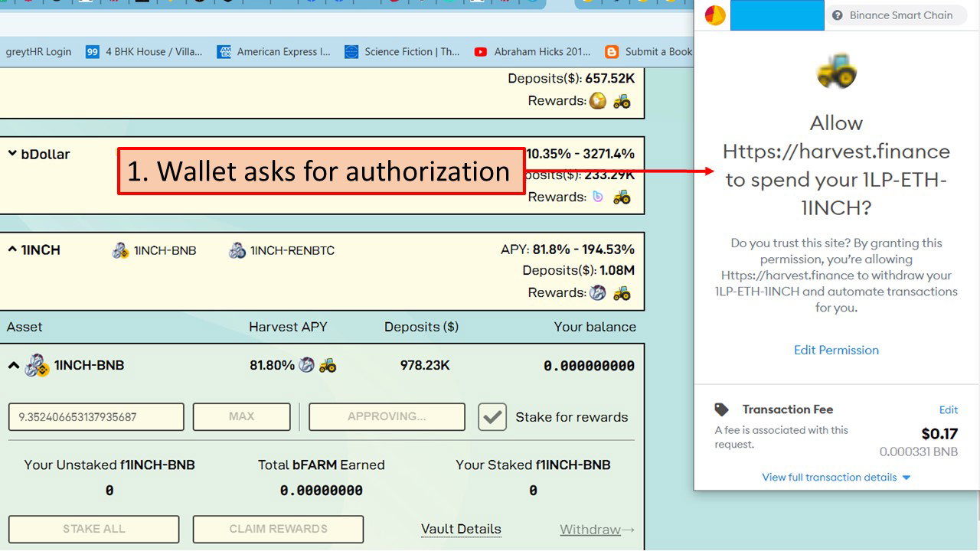Open the American Express bookmark
Image resolution: width=980 pixels, height=551 pixels.
pyautogui.click(x=274, y=52)
